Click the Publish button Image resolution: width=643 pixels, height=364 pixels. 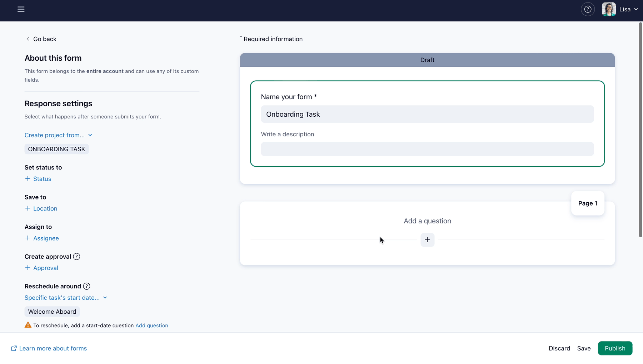point(615,348)
